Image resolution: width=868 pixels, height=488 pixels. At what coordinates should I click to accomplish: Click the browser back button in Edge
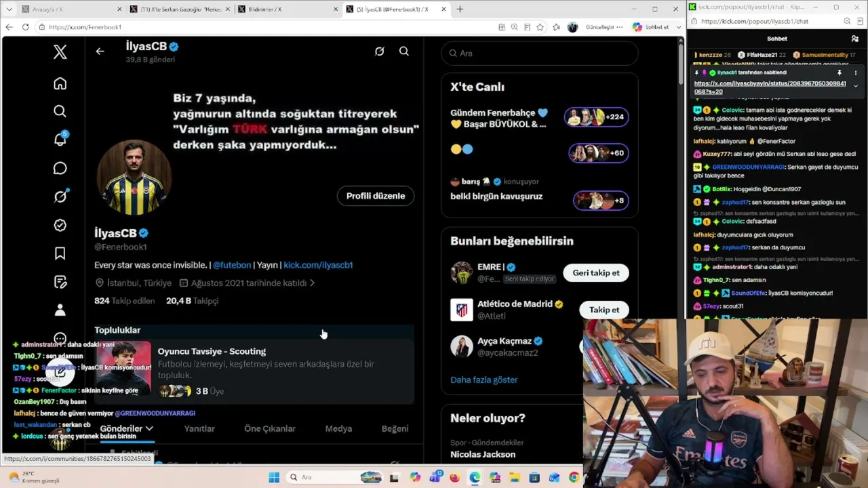pos(9,27)
